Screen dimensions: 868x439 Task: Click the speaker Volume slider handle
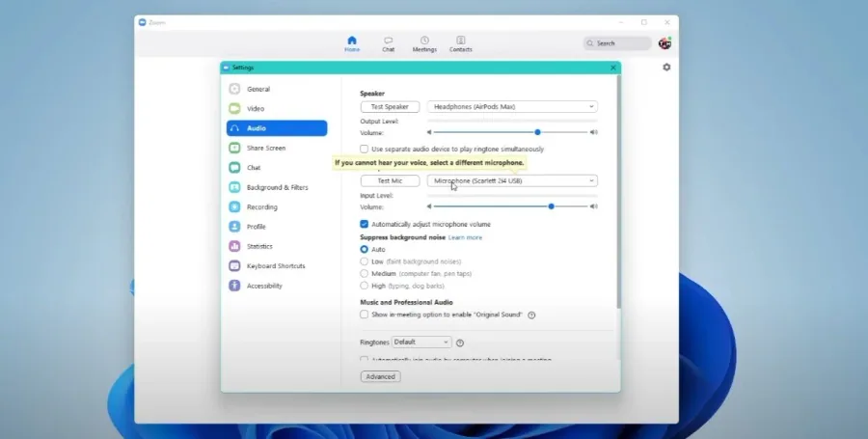pos(537,132)
